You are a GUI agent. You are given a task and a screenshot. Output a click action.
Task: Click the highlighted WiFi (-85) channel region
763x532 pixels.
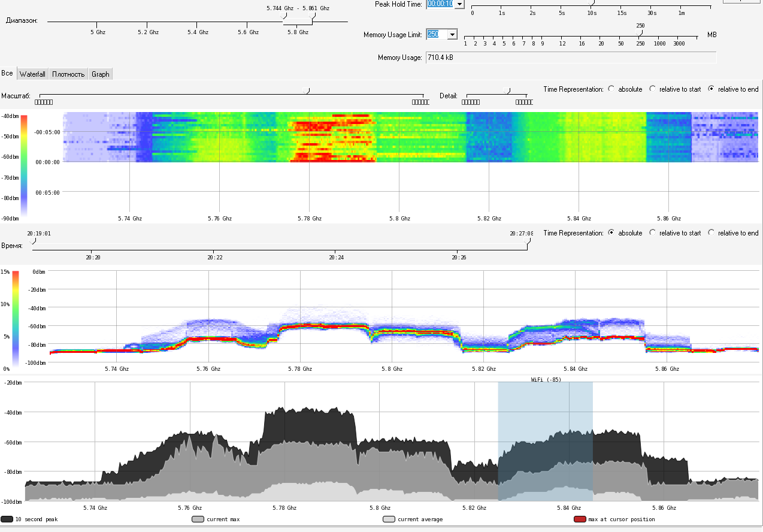coord(546,442)
